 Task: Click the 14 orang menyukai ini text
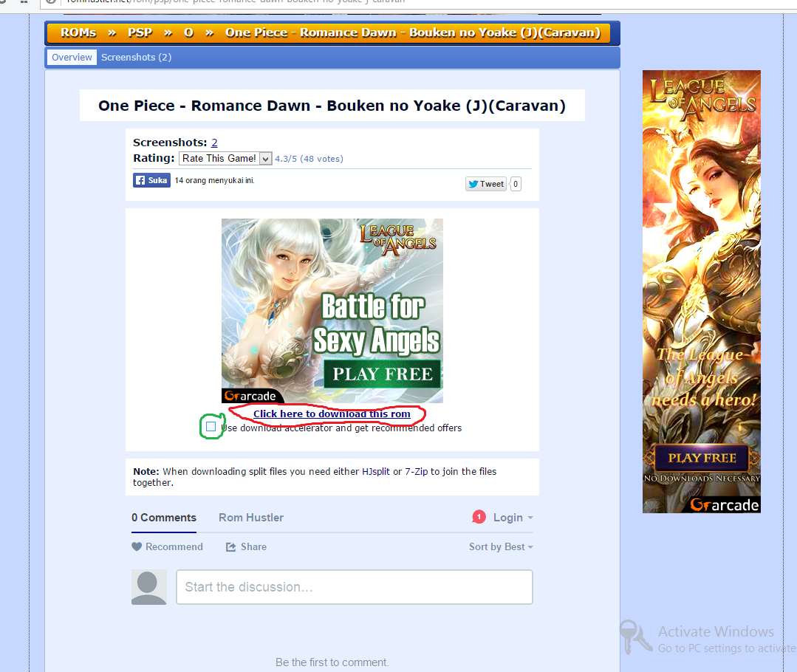pos(214,180)
